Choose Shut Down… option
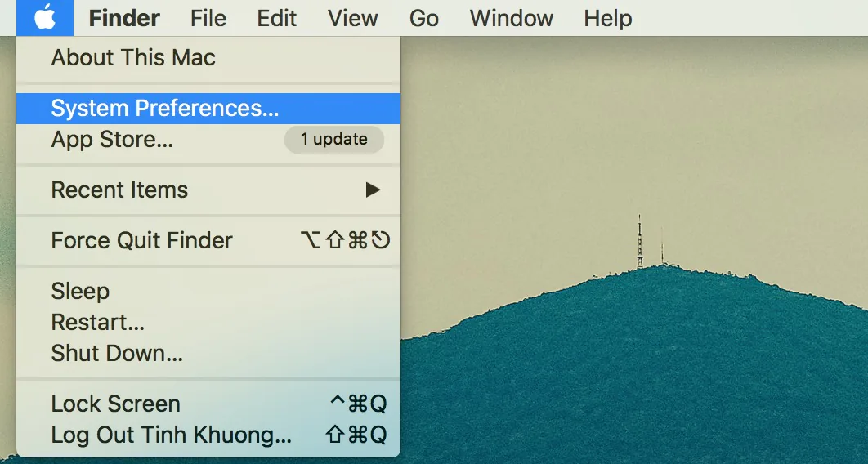This screenshot has width=868, height=464. [208, 354]
